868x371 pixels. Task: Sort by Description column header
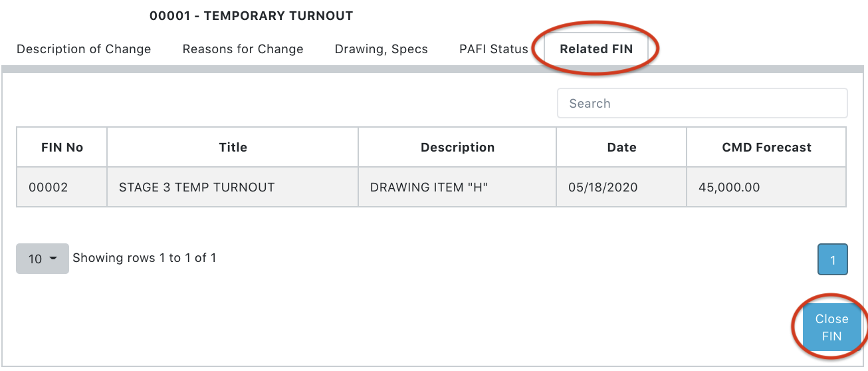coord(457,148)
